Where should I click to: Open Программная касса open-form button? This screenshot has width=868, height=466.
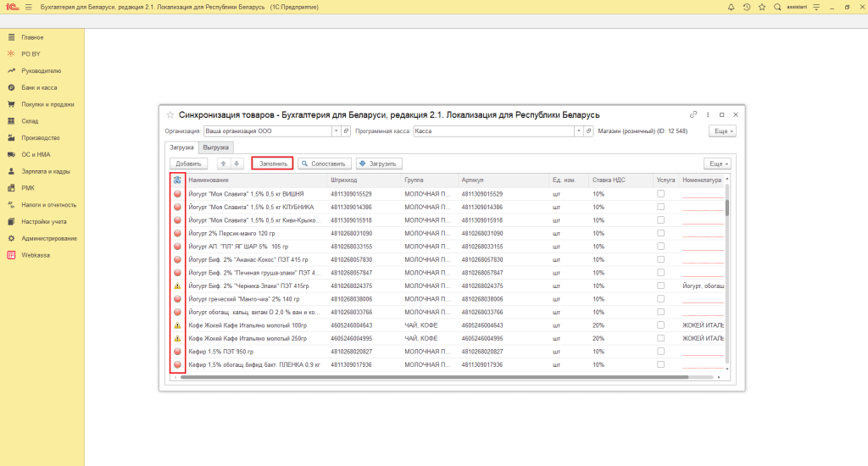click(x=588, y=131)
